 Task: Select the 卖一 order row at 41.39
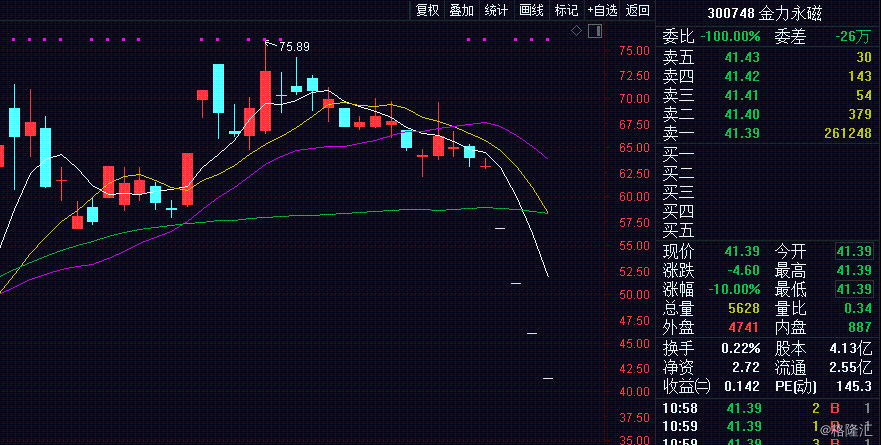(768, 133)
